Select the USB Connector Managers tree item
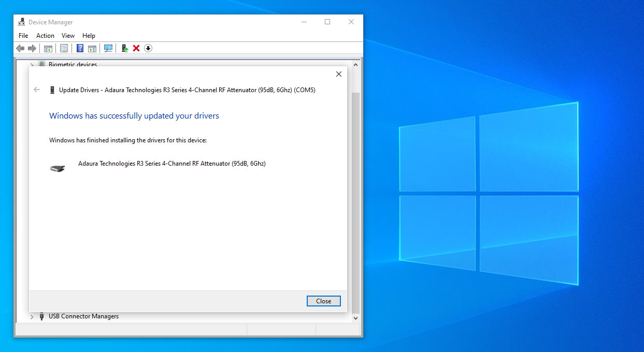 (83, 316)
